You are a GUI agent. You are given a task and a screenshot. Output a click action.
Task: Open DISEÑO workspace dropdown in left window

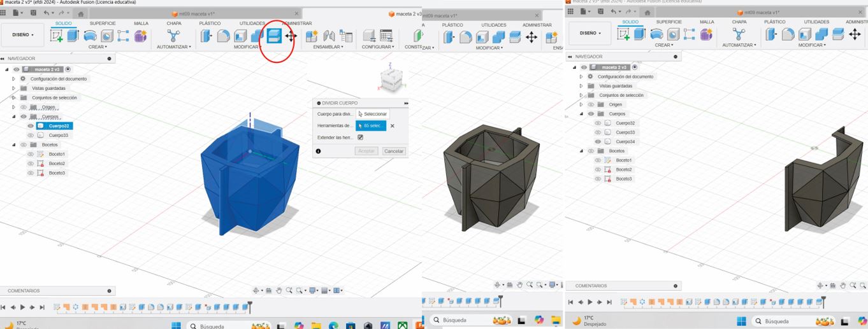tap(24, 36)
